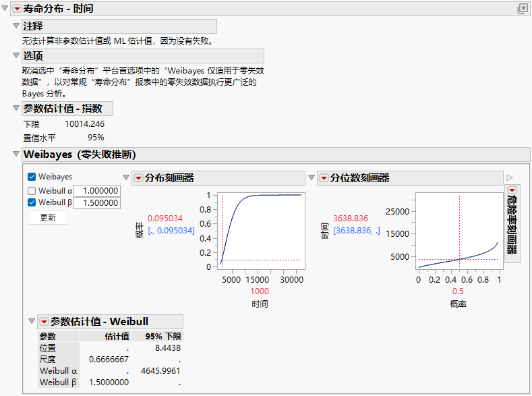Open red triangle menu for 危险率刻画器
This screenshot has height=396, width=532.
click(512, 190)
